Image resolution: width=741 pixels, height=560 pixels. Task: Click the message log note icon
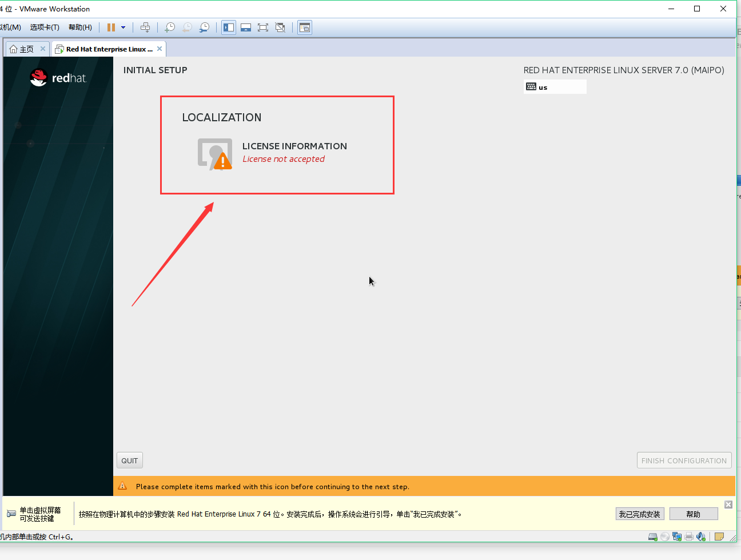point(719,537)
